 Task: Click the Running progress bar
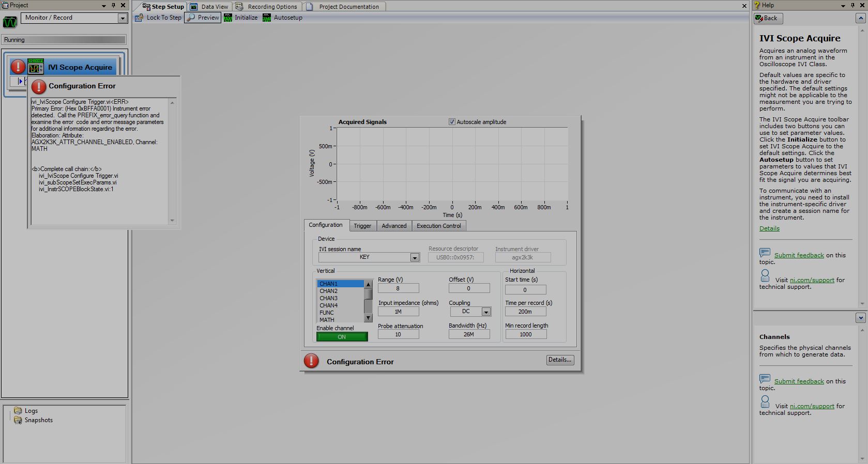pyautogui.click(x=65, y=40)
